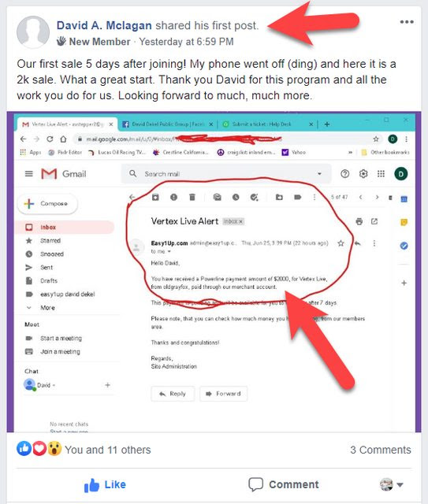
Task: Click the browser reload icon
Action: click(x=50, y=139)
